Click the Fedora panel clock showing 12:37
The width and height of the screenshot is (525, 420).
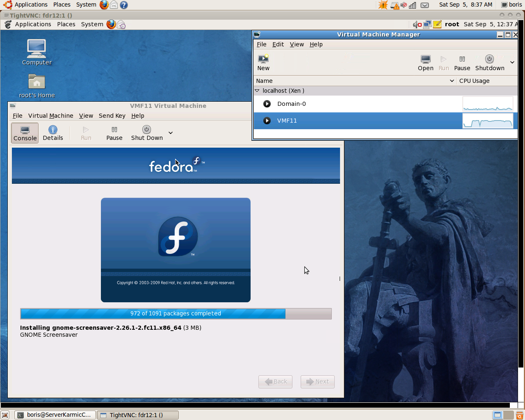491,24
